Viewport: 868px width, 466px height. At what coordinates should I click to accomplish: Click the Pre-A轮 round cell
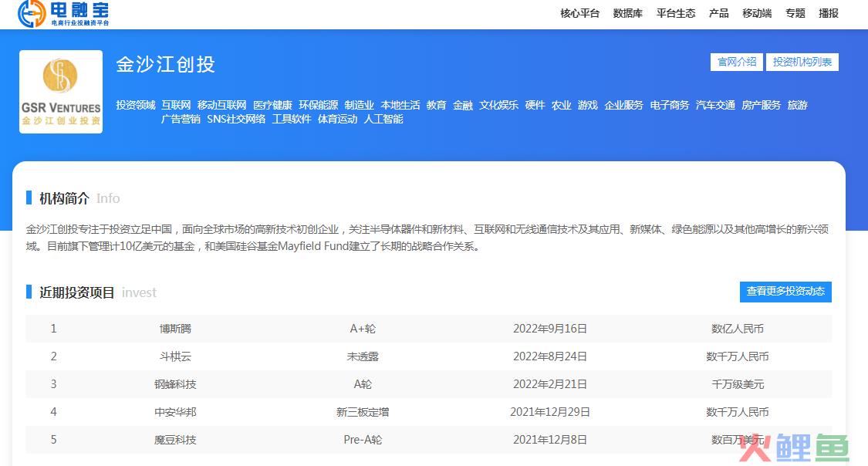coord(363,440)
